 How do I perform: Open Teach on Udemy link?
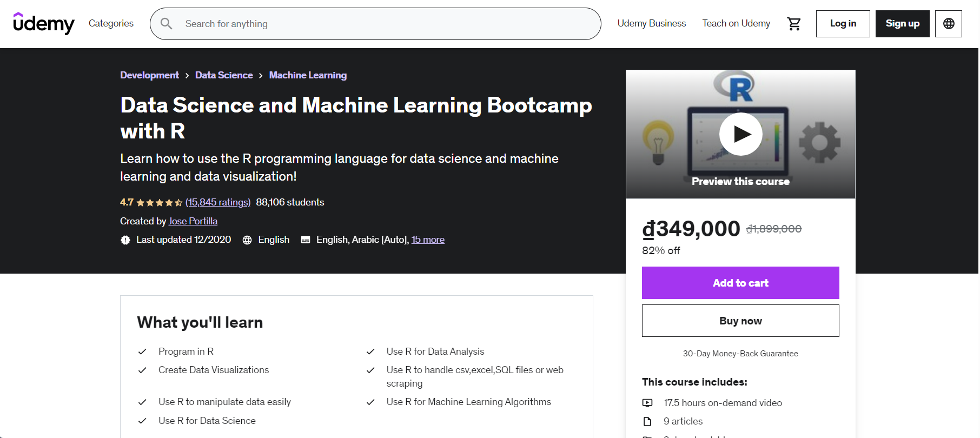pos(736,23)
